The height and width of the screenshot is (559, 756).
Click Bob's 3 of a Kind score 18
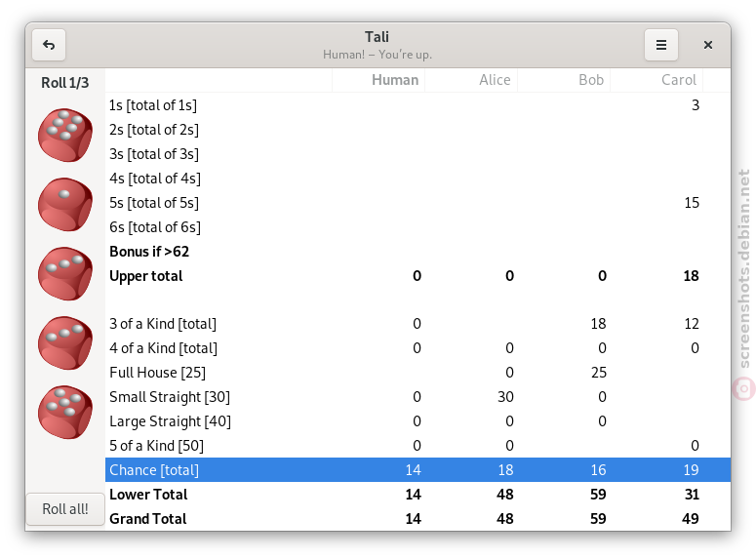[x=598, y=324]
